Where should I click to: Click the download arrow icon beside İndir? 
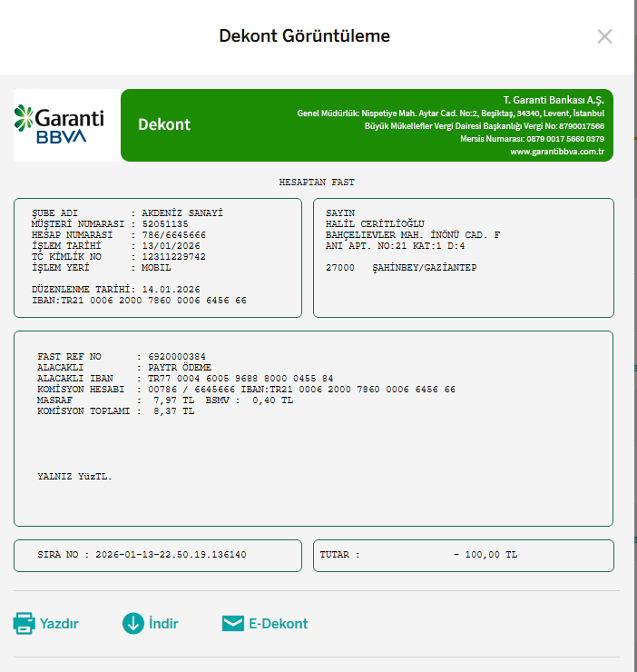[x=133, y=623]
